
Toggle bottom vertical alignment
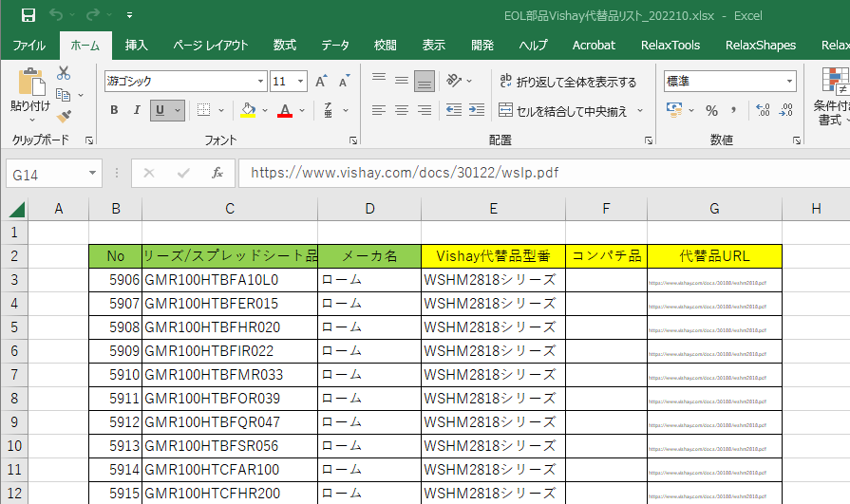pyautogui.click(x=425, y=82)
